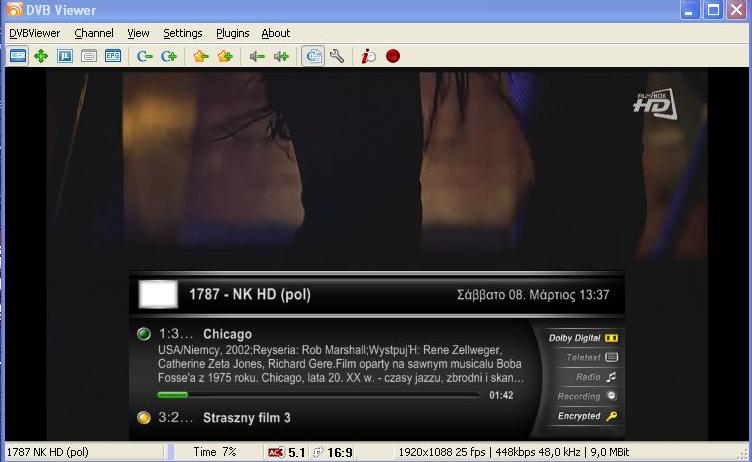Open the About menu

[x=276, y=33]
